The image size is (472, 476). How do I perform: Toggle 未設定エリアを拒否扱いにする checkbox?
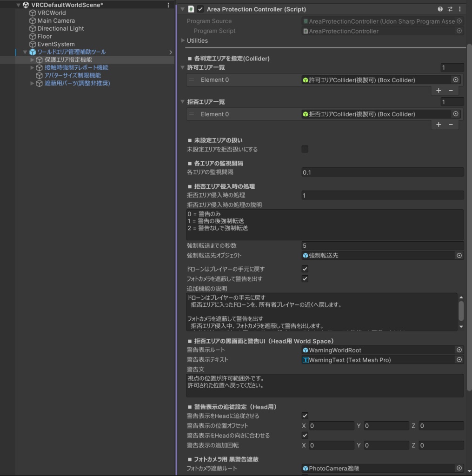point(305,149)
